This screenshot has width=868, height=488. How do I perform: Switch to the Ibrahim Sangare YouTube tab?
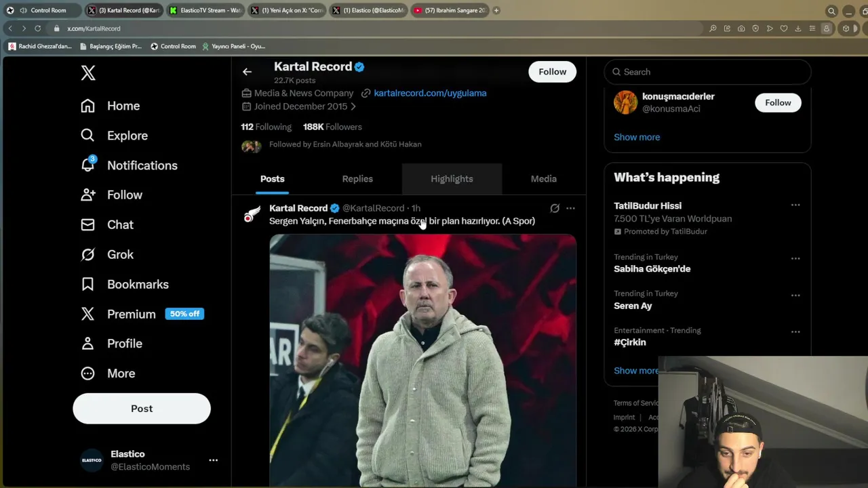(x=450, y=10)
